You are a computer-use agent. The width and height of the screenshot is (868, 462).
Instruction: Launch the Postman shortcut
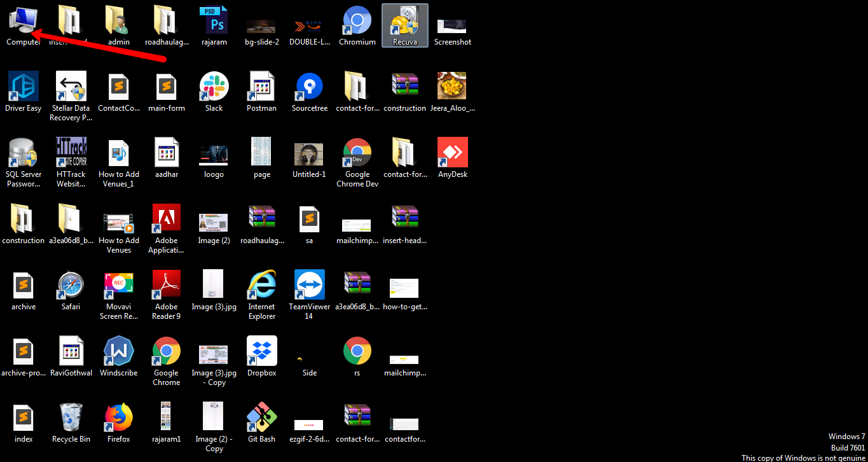pyautogui.click(x=262, y=92)
